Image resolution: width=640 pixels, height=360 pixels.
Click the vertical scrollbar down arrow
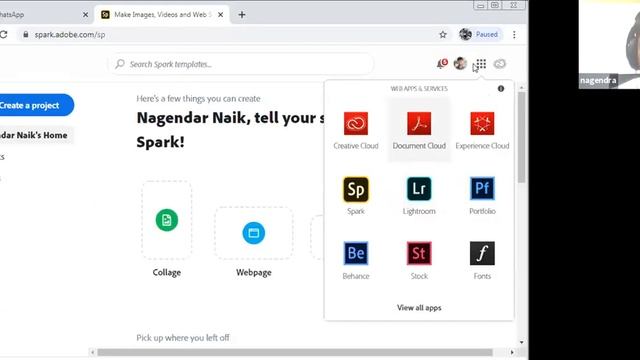tap(522, 342)
